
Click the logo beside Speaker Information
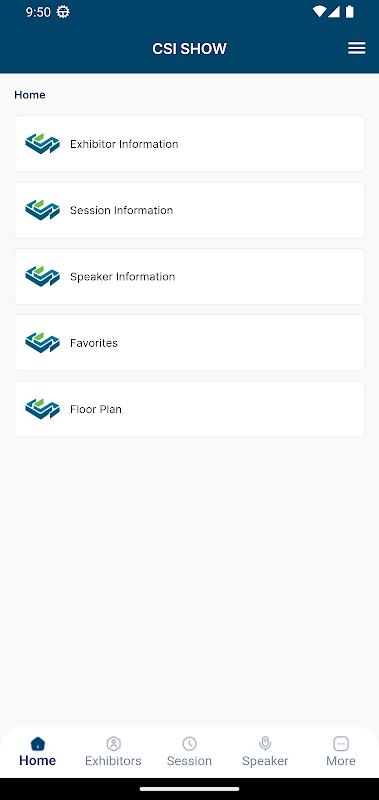pos(42,277)
